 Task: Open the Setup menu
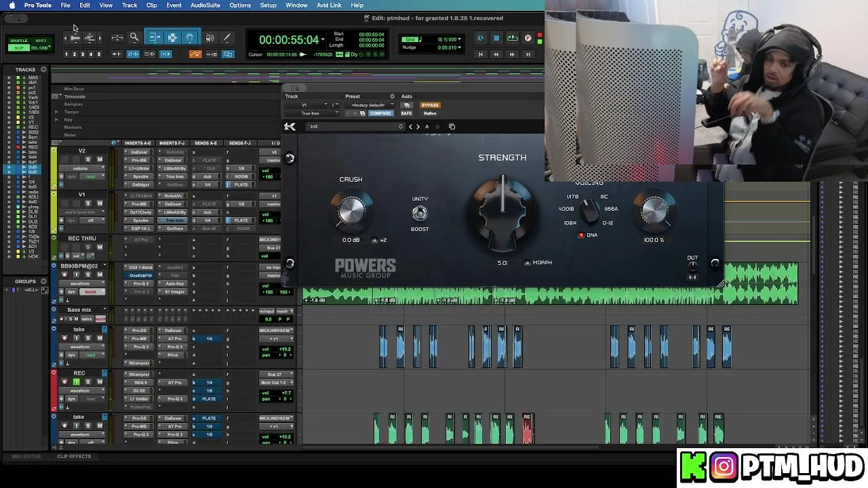268,5
